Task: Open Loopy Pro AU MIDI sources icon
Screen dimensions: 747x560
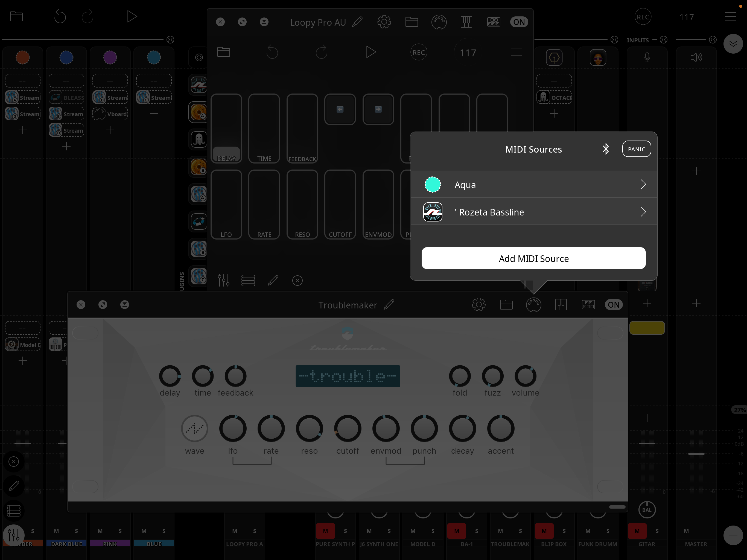Action: [x=439, y=22]
